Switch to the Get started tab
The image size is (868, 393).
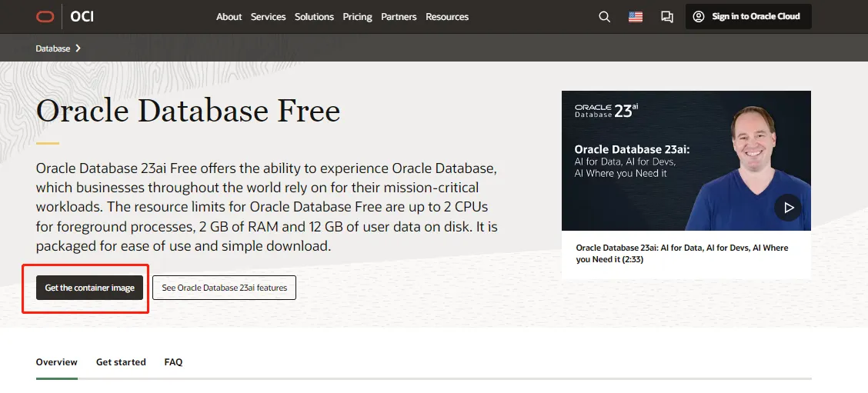(x=121, y=362)
